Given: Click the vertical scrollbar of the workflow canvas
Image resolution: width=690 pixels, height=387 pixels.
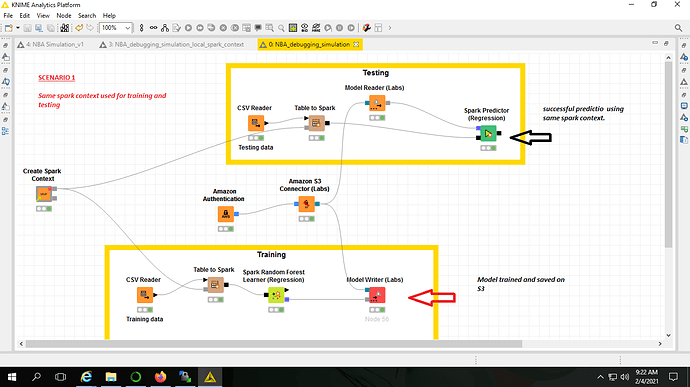Looking at the screenshot, I should pyautogui.click(x=668, y=154).
